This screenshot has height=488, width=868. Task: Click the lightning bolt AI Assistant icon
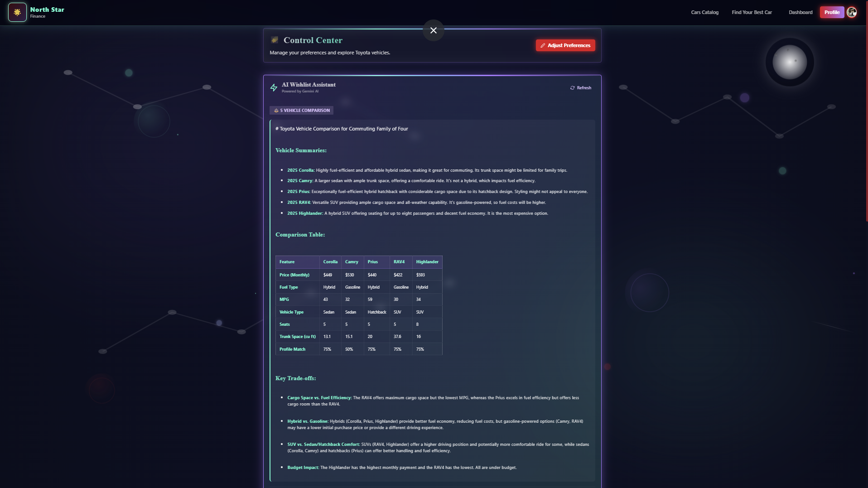point(274,87)
